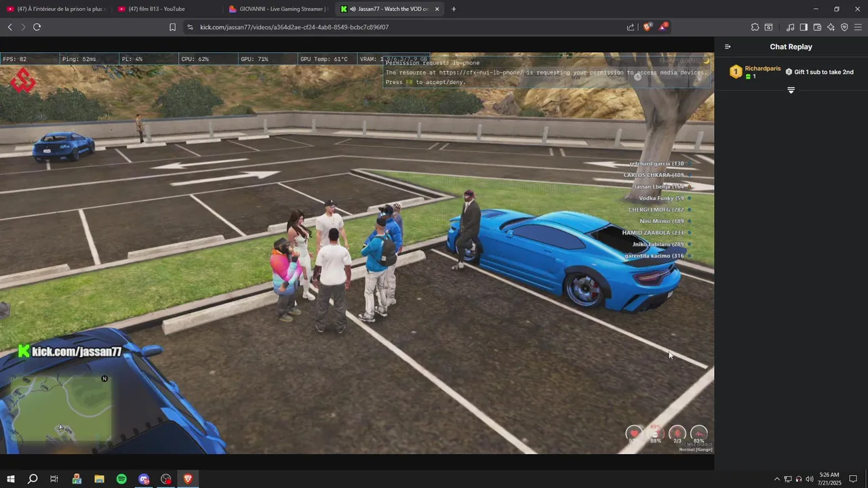This screenshot has height=488, width=868.
Task: Toggle the browser sidebar panel icon
Action: 804,27
